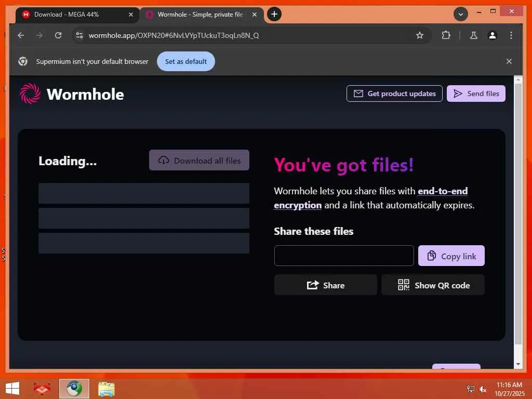Switch to the Wormhole tab
The width and height of the screenshot is (532, 399).
click(x=202, y=15)
